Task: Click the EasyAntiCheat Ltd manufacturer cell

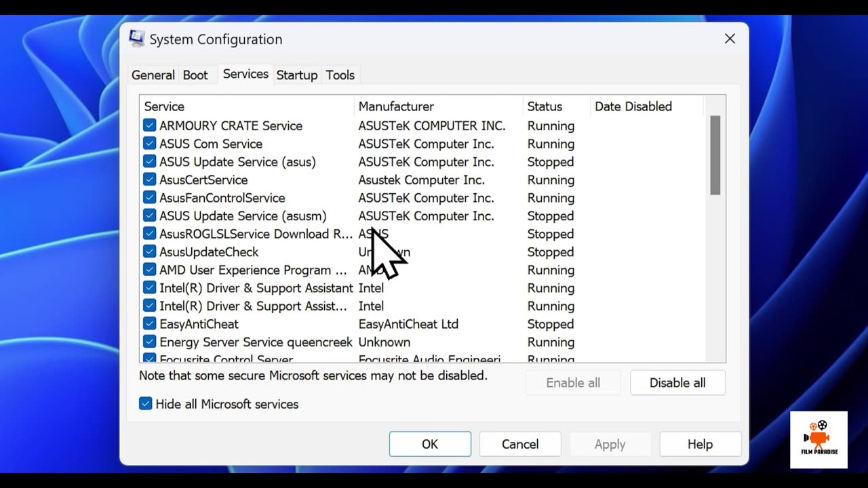Action: click(x=408, y=324)
